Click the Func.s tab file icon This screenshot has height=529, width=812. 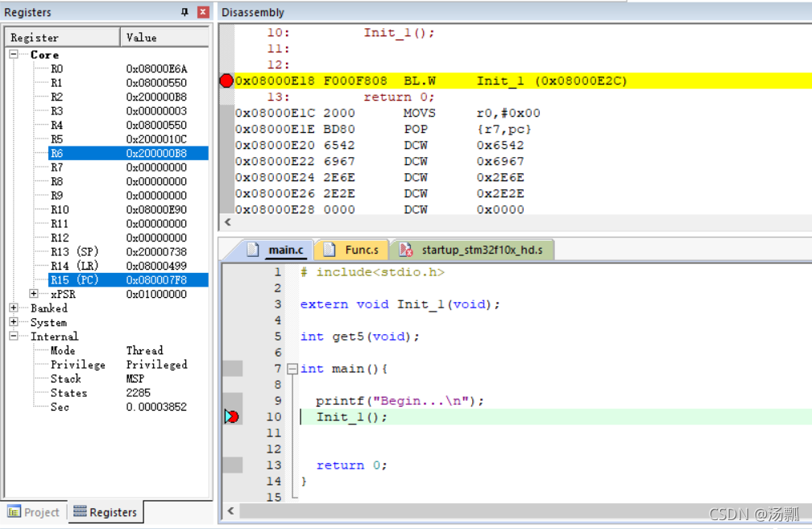click(329, 250)
